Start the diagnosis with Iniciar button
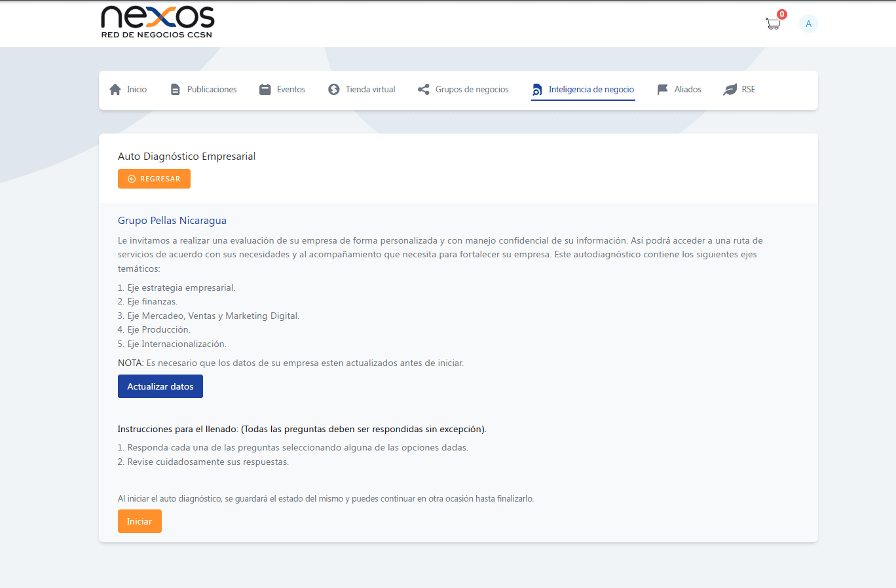The height and width of the screenshot is (588, 896). point(140,521)
